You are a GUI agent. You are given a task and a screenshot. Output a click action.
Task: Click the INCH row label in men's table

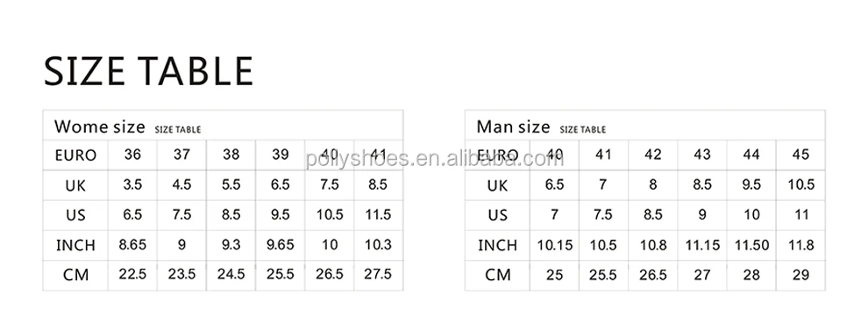[x=497, y=245]
